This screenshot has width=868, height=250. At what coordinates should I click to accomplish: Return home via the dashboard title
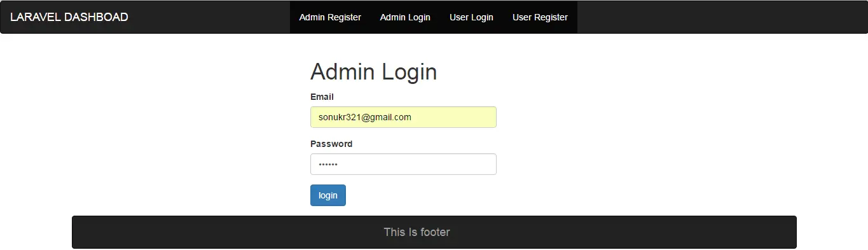click(x=69, y=17)
